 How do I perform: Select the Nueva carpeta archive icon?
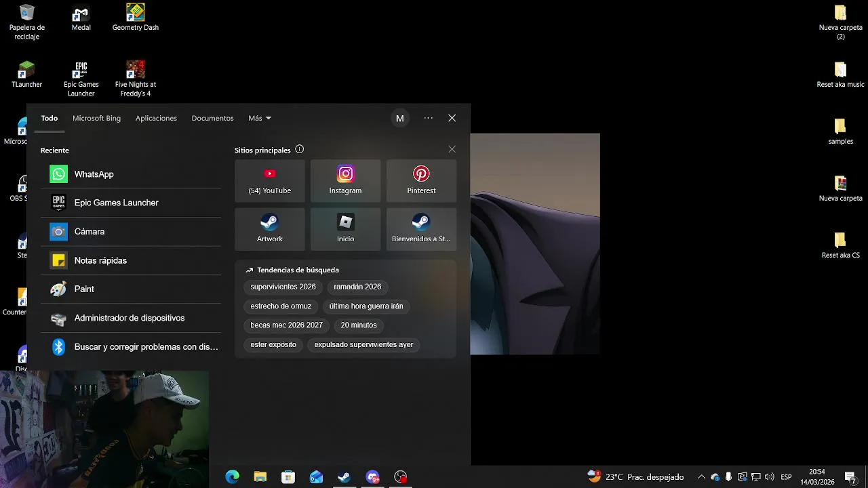841,188
